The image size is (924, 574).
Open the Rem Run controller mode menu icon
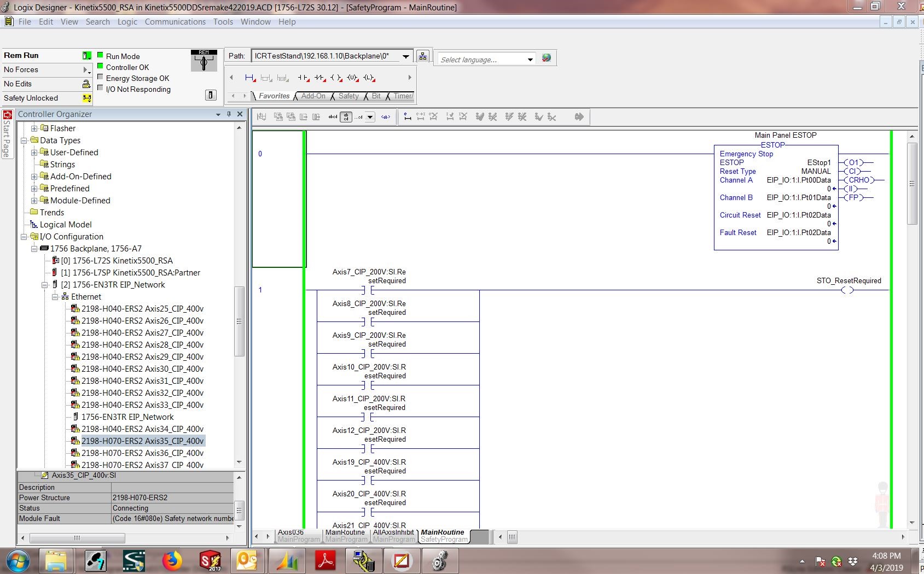click(x=86, y=55)
